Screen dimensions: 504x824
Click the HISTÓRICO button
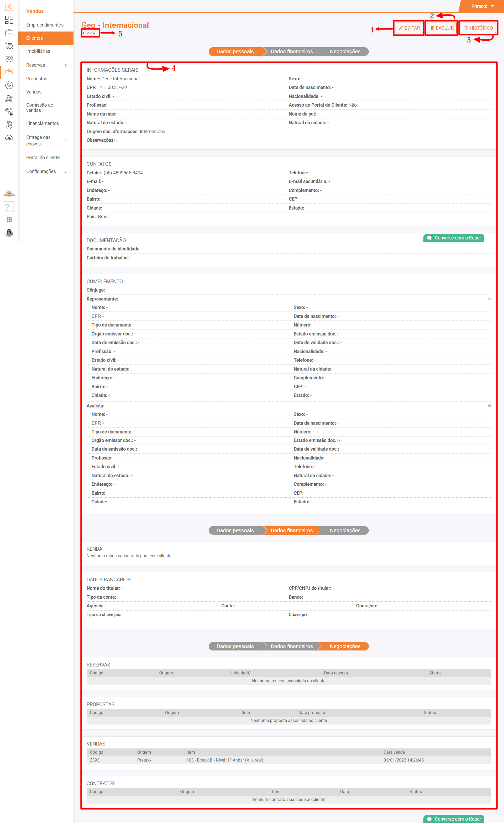[478, 28]
